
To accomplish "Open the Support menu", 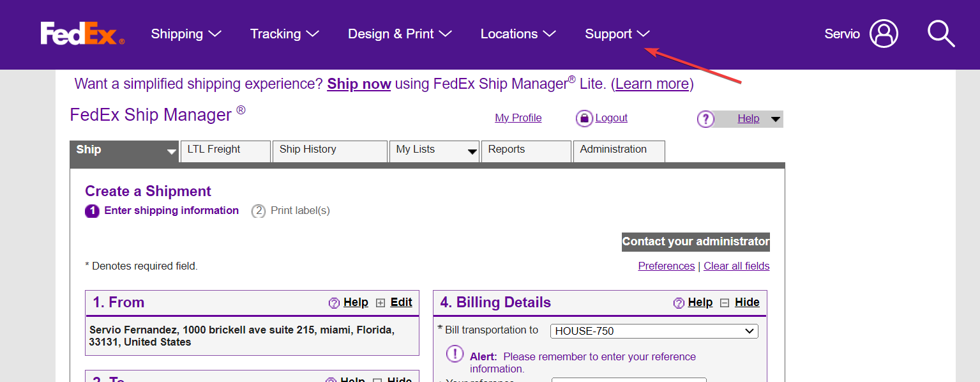I will 617,34.
